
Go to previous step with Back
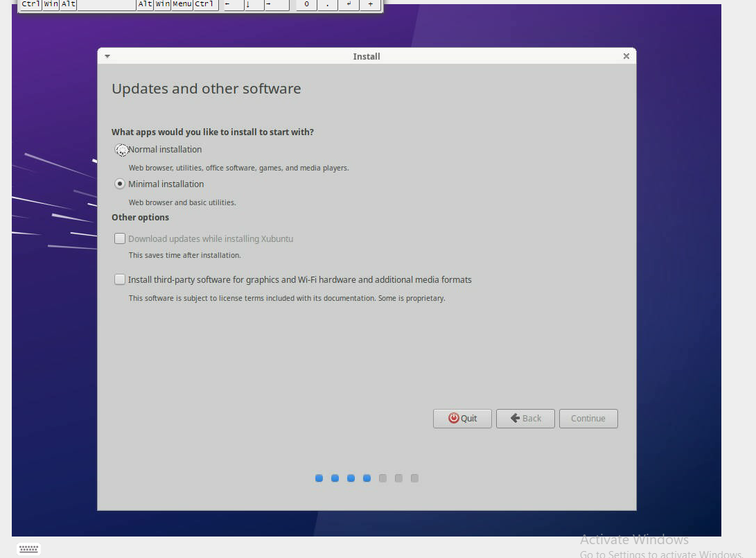coord(525,419)
